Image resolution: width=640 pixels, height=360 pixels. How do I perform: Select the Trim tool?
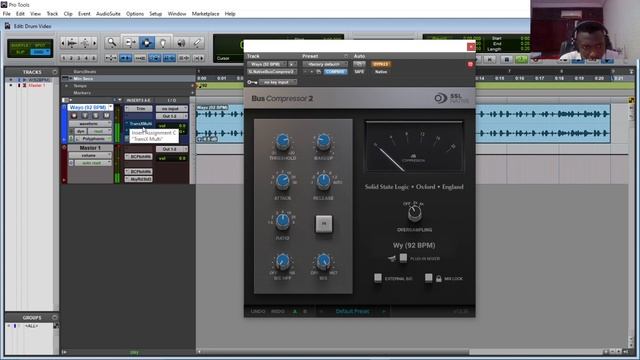(x=130, y=42)
